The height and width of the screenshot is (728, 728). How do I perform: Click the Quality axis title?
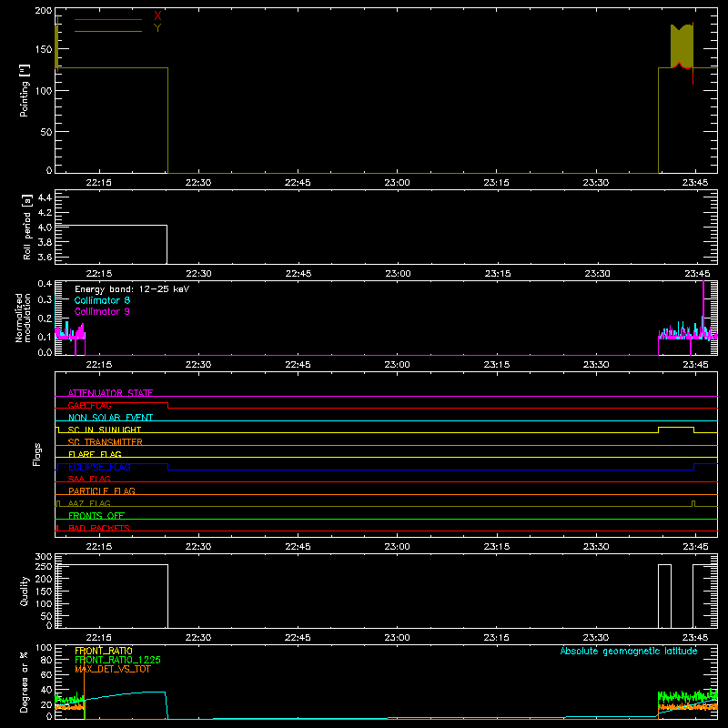(x=25, y=591)
